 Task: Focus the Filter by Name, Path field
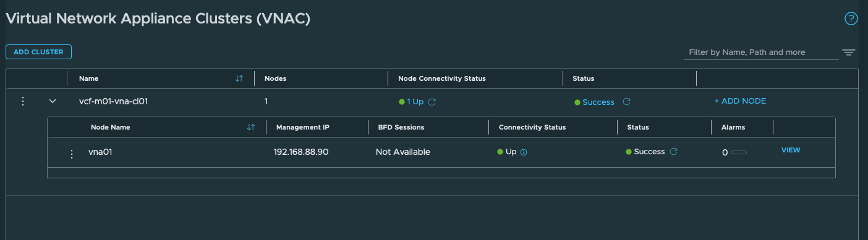click(x=761, y=52)
